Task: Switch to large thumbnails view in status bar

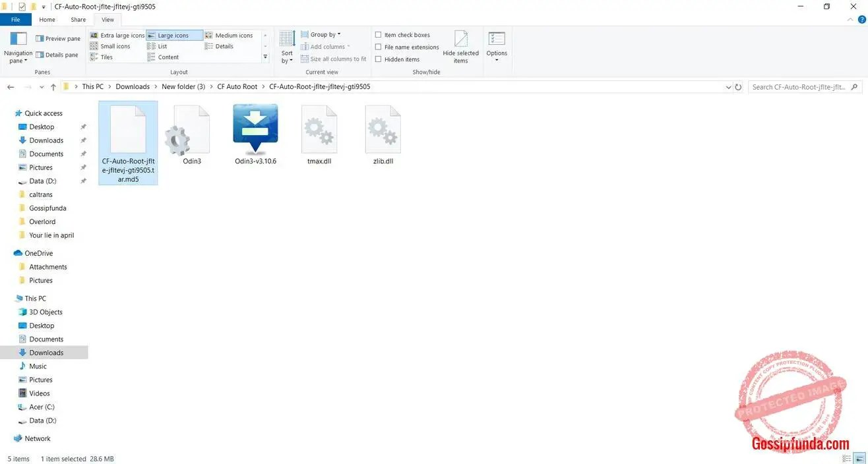Action: 859,458
